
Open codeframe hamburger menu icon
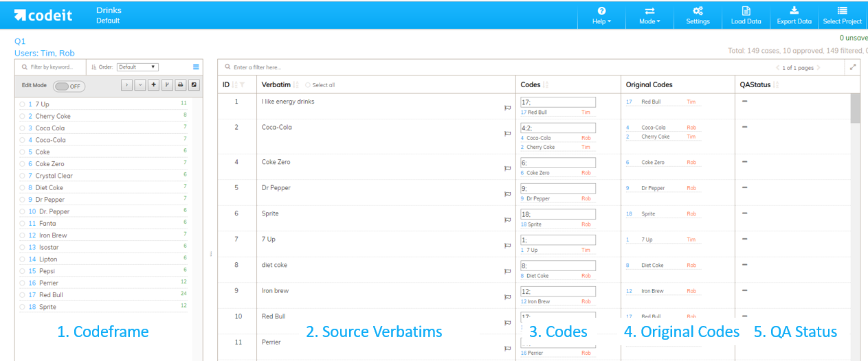(196, 67)
